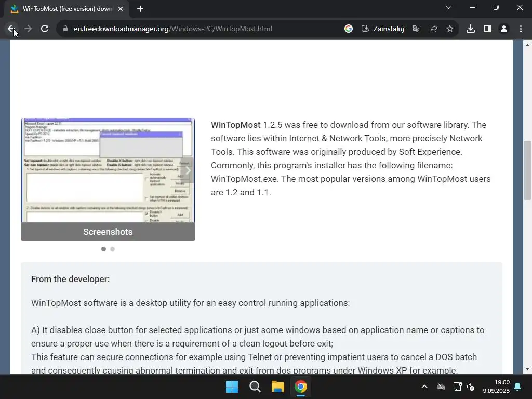
Task: Open the clock showing 19:00
Action: 496,387
